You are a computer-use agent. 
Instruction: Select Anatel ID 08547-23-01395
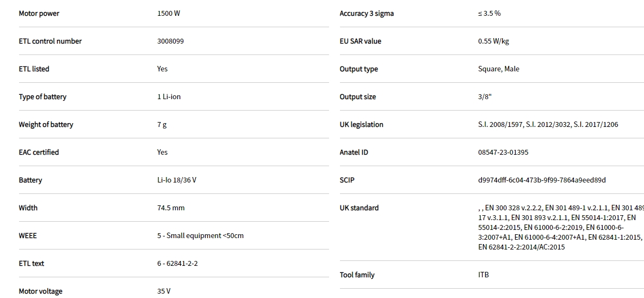(503, 153)
